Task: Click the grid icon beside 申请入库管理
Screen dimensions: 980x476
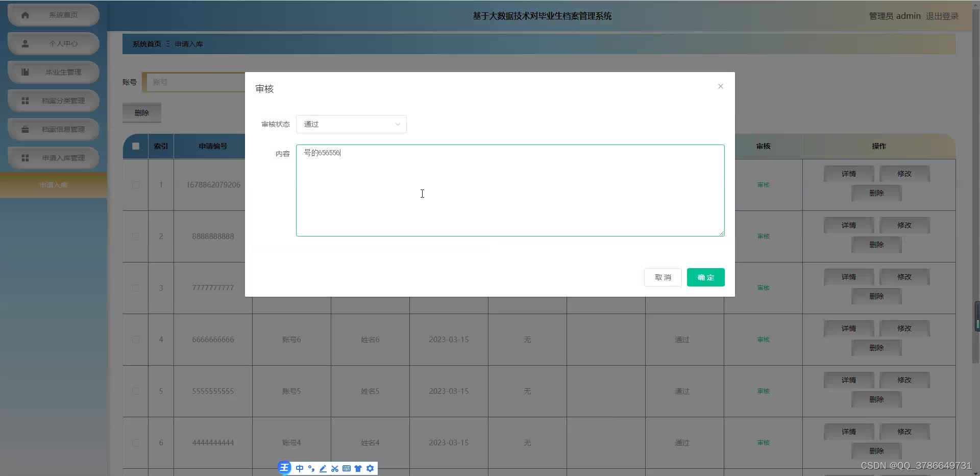Action: click(25, 158)
